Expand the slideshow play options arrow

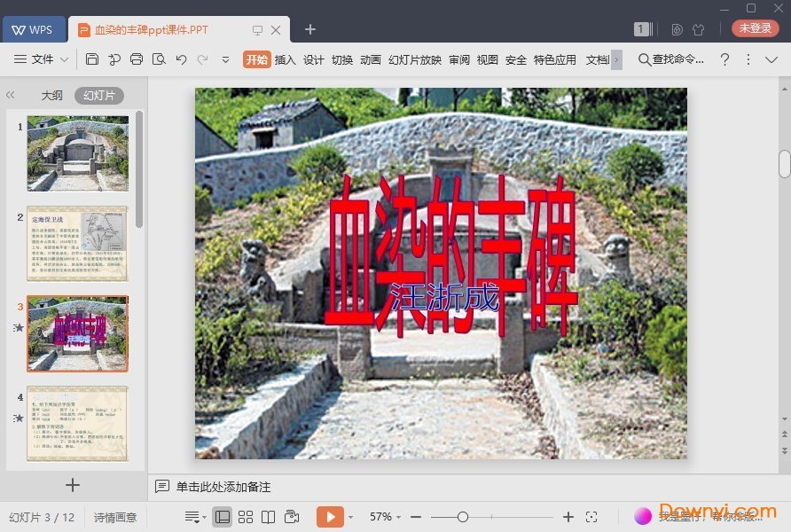350,517
